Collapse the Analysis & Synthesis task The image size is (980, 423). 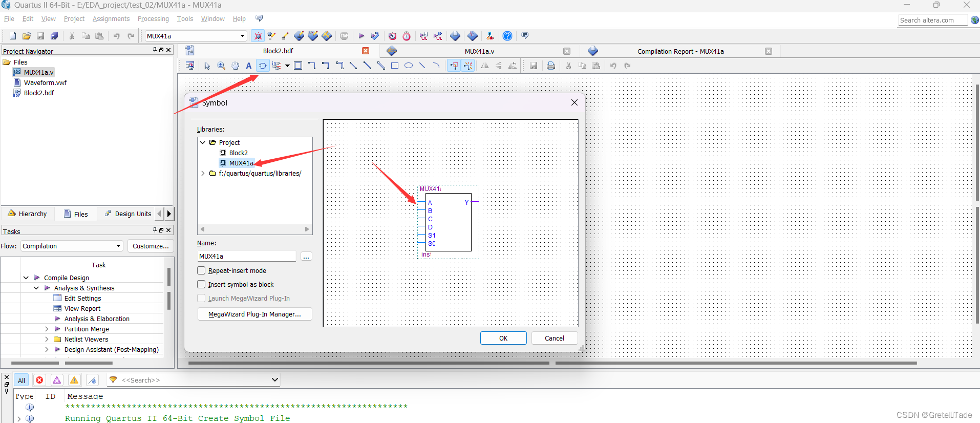click(x=36, y=288)
